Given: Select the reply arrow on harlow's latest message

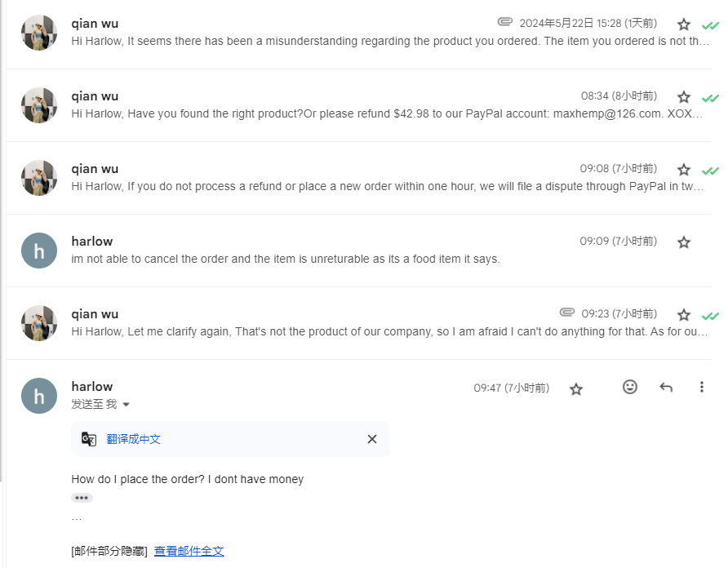Looking at the screenshot, I should click(x=666, y=387).
